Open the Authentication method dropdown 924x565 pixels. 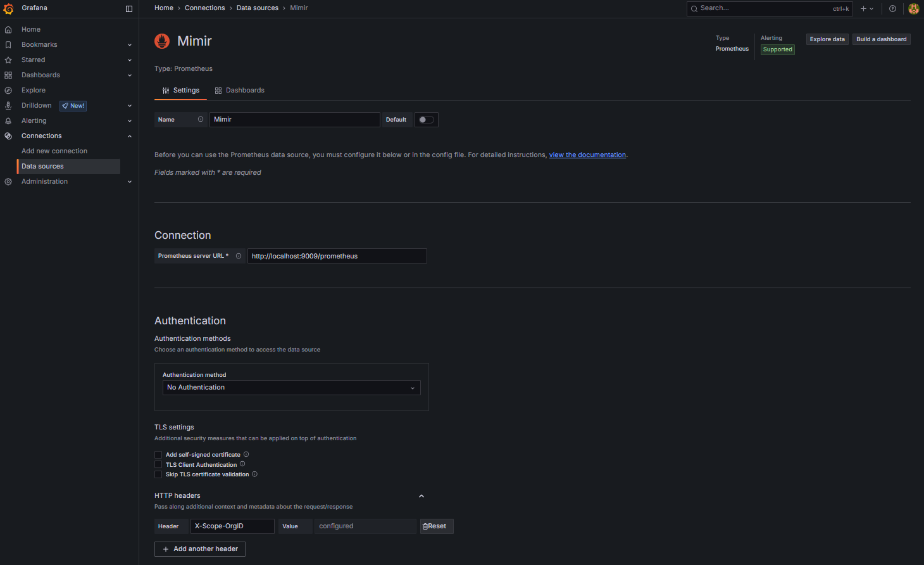click(291, 387)
